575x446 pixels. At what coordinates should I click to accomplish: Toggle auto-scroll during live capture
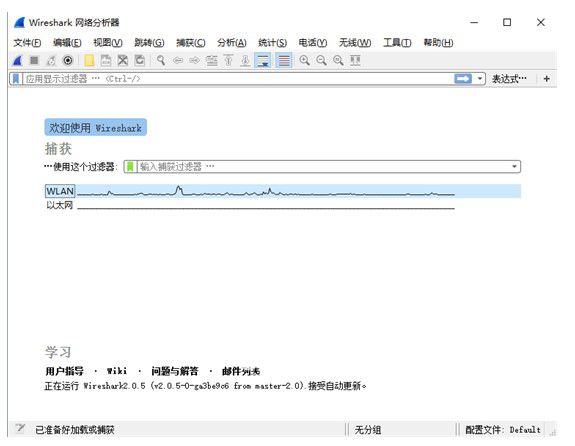(x=263, y=61)
